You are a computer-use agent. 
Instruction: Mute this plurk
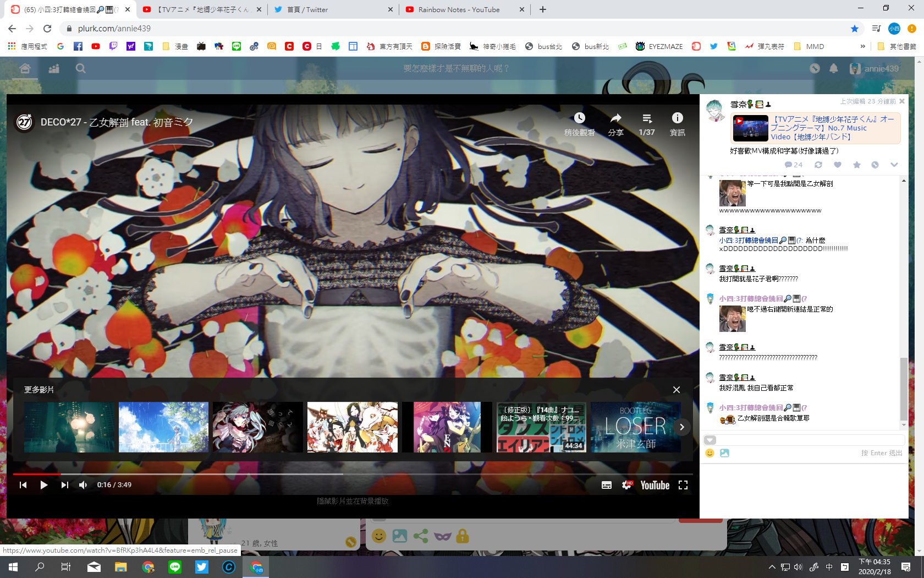875,165
